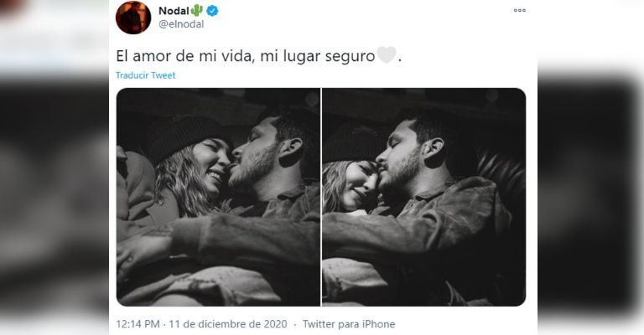Click the Nodal display name

(174, 11)
